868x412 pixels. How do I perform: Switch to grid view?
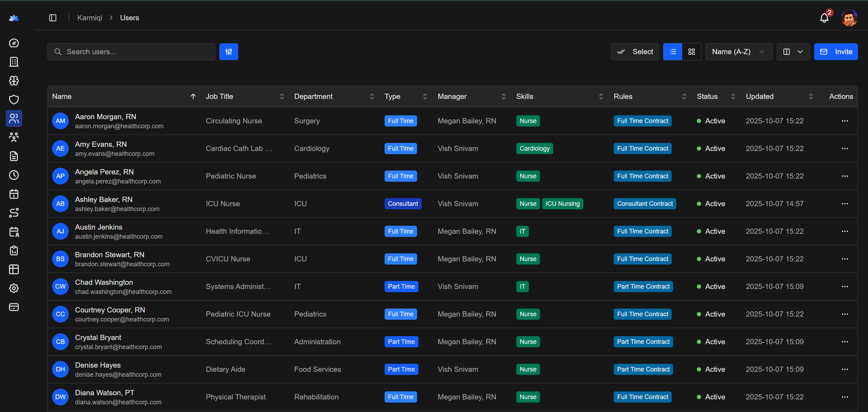[692, 52]
